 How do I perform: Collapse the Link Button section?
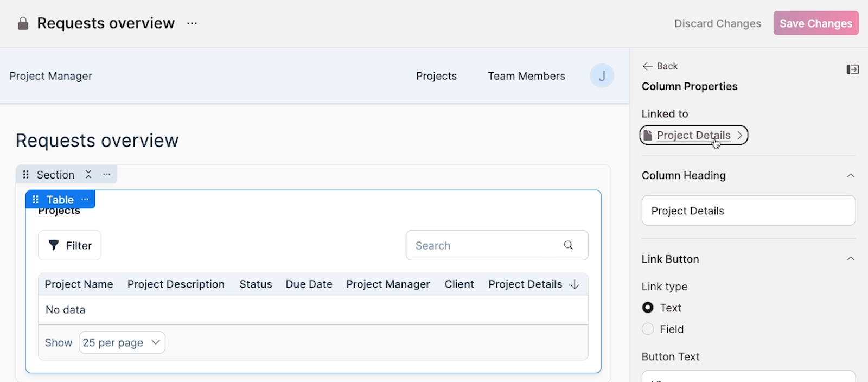(x=851, y=259)
